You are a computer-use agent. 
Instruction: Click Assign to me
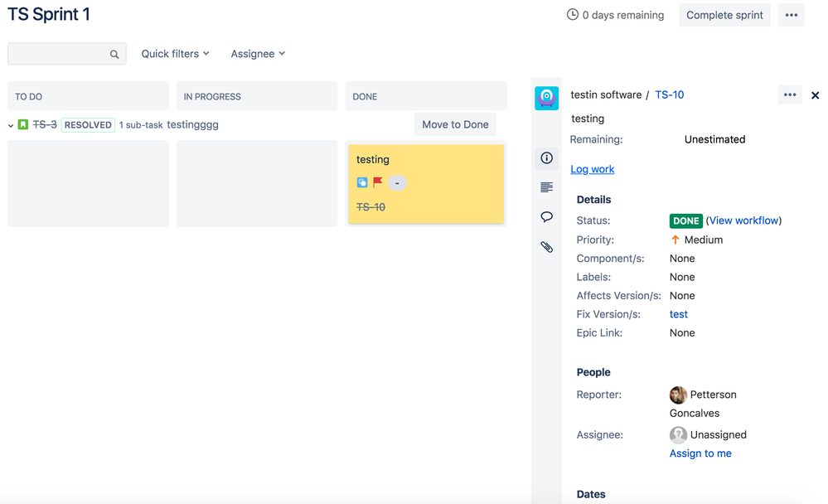click(x=700, y=453)
